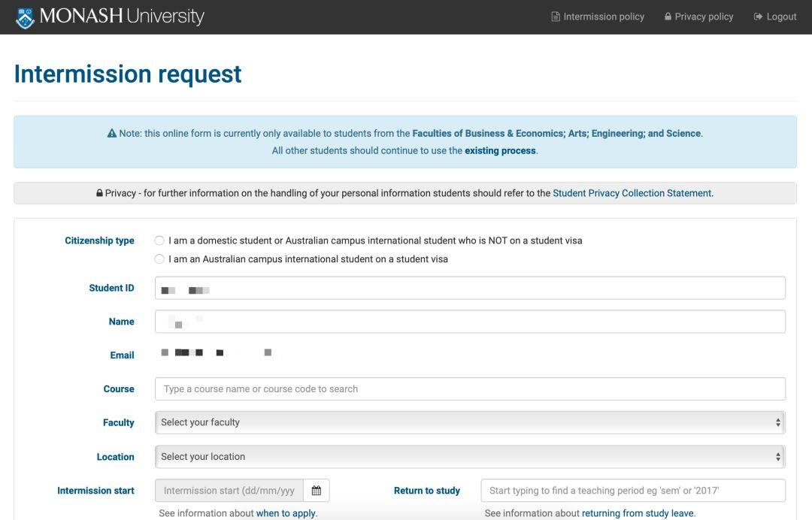Screen dimensions: 812x520
Task: Open the Return to study teaching period field
Action: point(633,491)
